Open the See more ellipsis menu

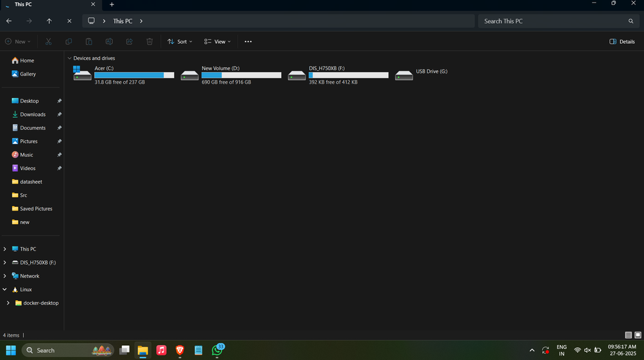click(248, 41)
